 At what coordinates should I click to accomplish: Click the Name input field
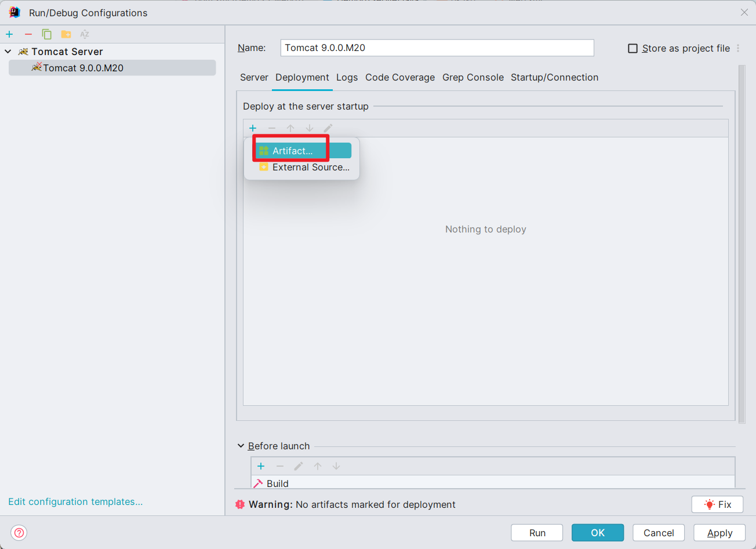tap(437, 48)
